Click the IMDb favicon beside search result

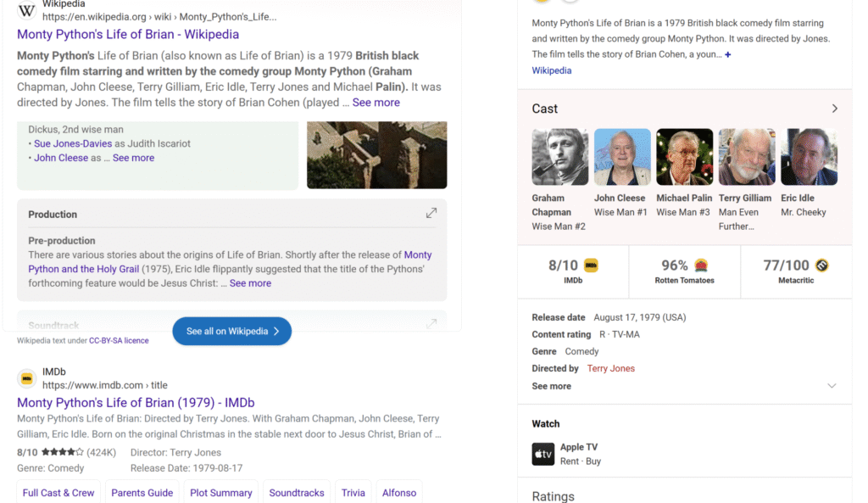(x=27, y=378)
